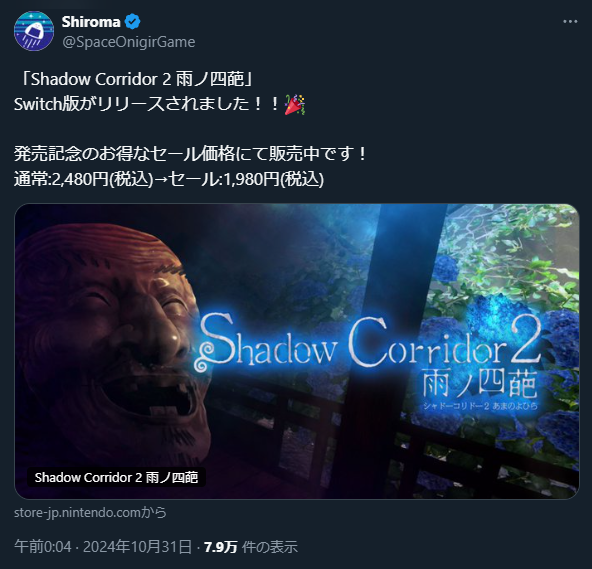
Task: Click the Switch版がリリースされました text line
Action: coord(147,104)
